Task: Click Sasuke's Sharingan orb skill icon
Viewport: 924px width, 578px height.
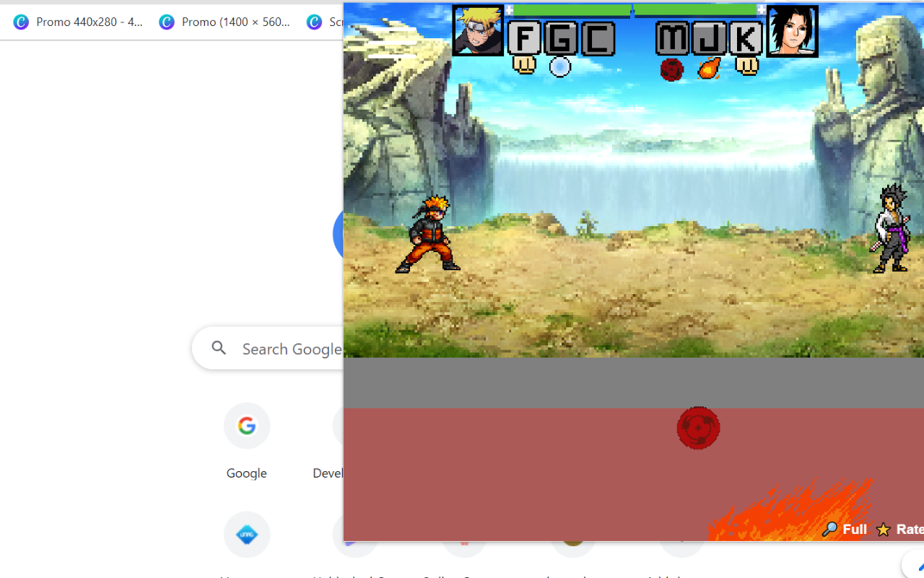Action: 672,69
